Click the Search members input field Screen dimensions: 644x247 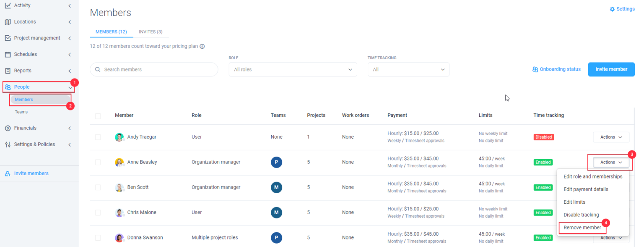153,69
